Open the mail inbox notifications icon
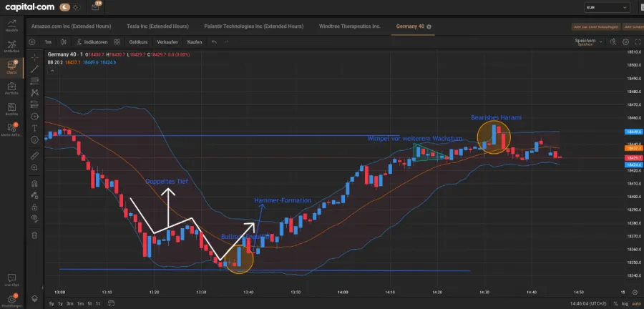644x309 pixels. pos(94,8)
